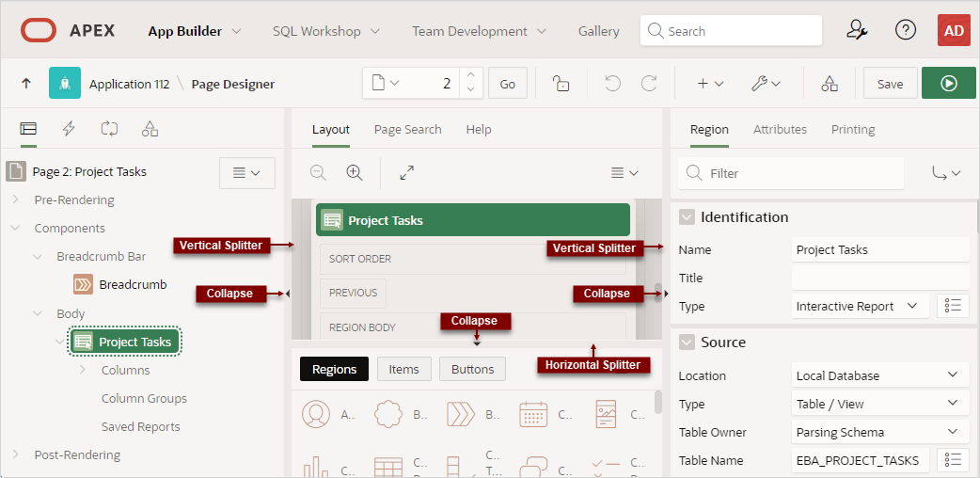
Task: Open Shared Components shapes icon in toolbar
Action: [830, 83]
